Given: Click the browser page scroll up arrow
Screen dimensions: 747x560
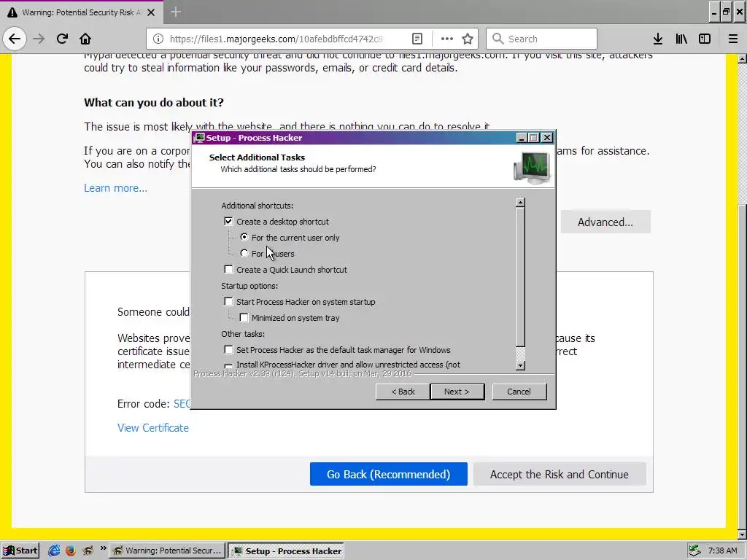Looking at the screenshot, I should pyautogui.click(x=742, y=58).
